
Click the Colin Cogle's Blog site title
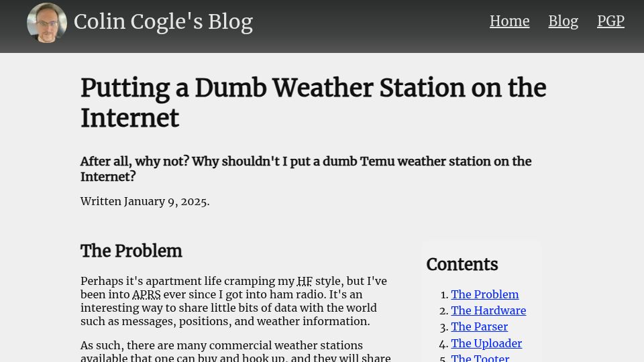tap(163, 21)
